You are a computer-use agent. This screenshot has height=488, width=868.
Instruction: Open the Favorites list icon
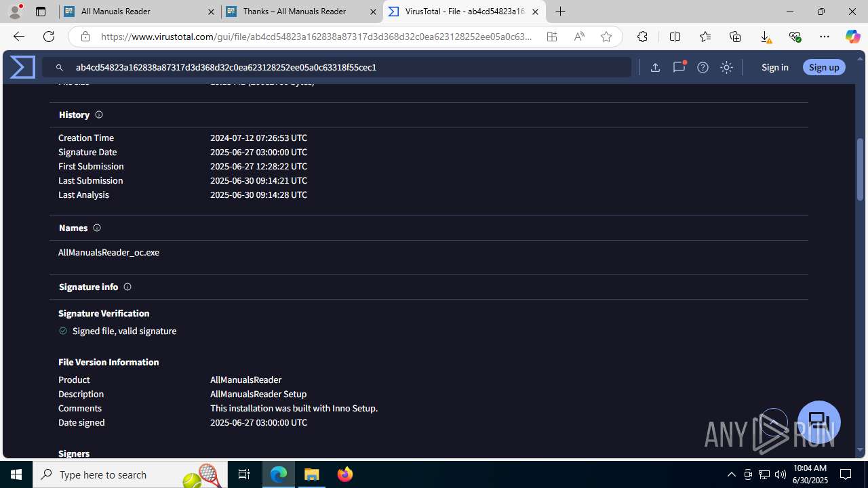[x=705, y=37]
